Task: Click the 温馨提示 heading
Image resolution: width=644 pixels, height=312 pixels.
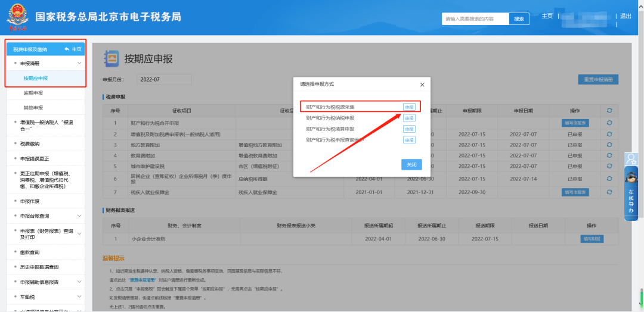Action: pyautogui.click(x=113, y=258)
